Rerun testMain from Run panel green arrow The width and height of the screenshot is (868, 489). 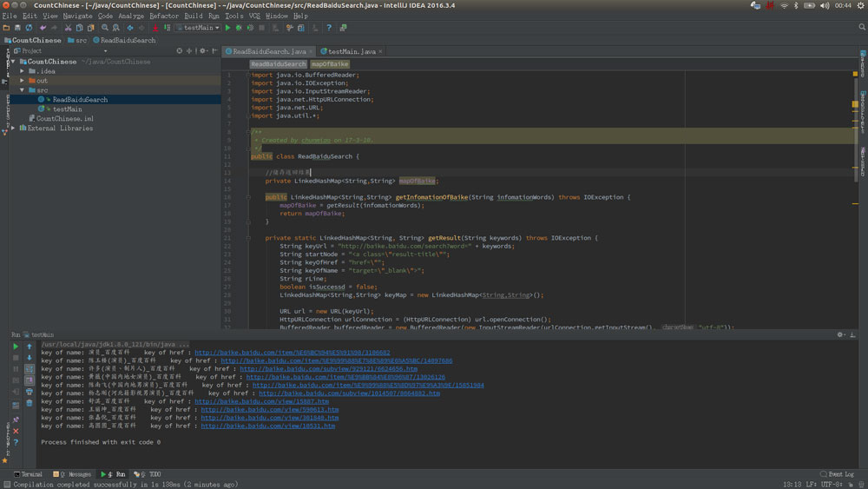pyautogui.click(x=16, y=347)
